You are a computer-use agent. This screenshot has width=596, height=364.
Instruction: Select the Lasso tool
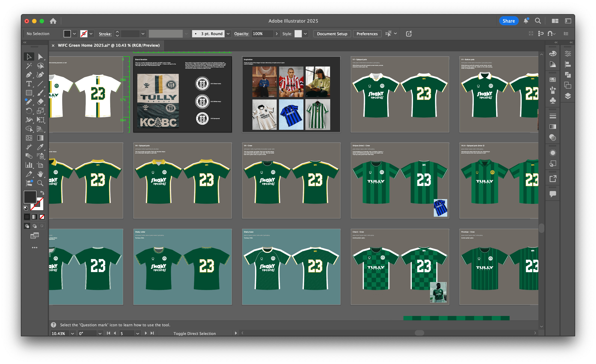click(40, 66)
